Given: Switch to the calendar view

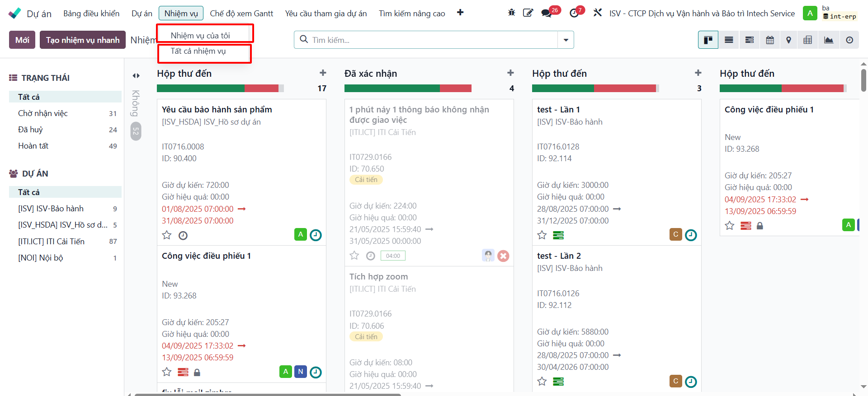Looking at the screenshot, I should pos(770,40).
